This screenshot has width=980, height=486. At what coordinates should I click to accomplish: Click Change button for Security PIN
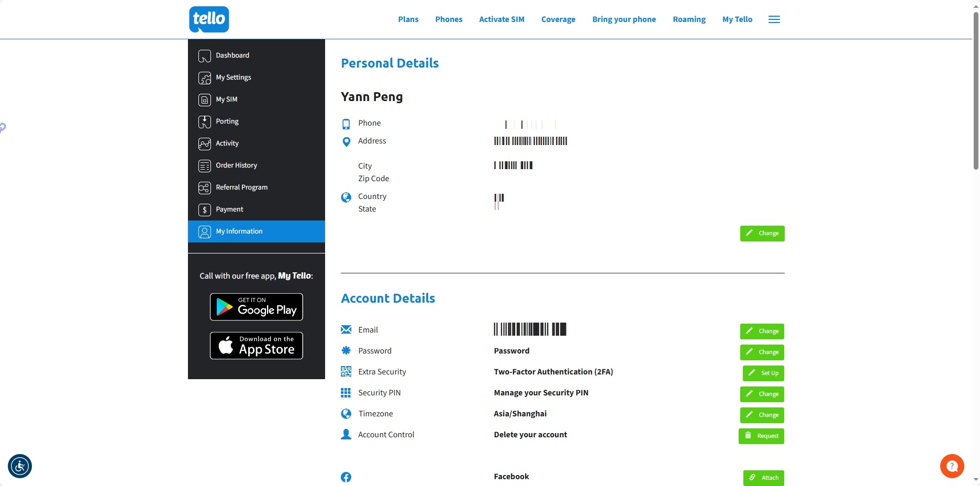(762, 394)
